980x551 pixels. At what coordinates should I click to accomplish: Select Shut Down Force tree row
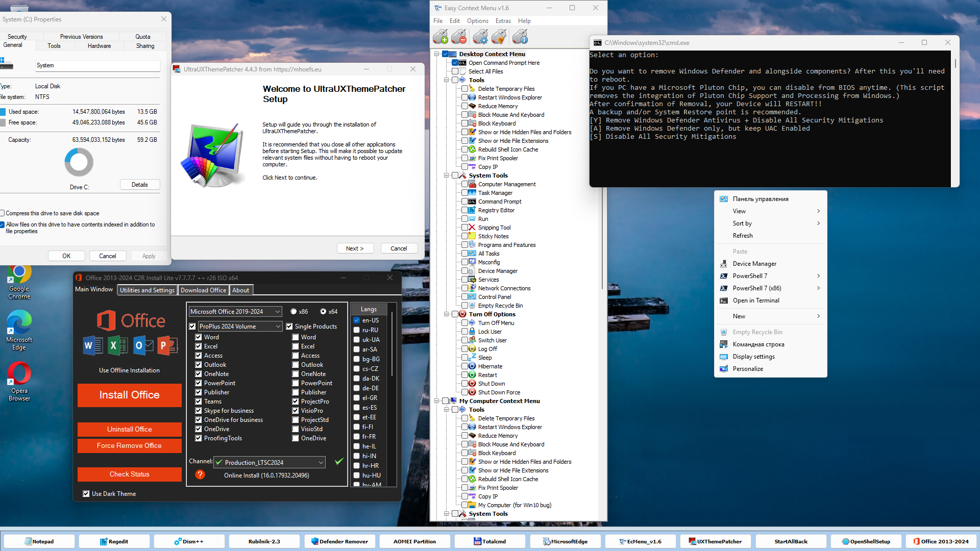click(x=499, y=392)
